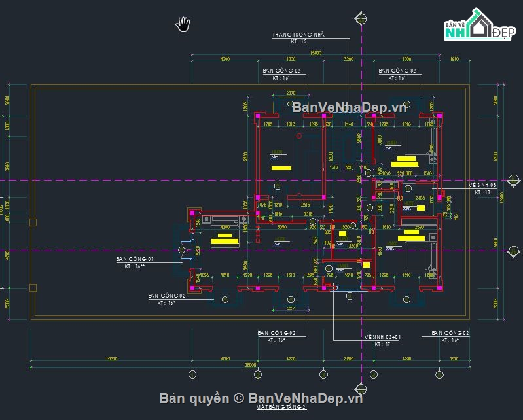Image resolution: width=523 pixels, height=420 pixels.
Task: Click the 3050 dimension text
Action: [282, 227]
